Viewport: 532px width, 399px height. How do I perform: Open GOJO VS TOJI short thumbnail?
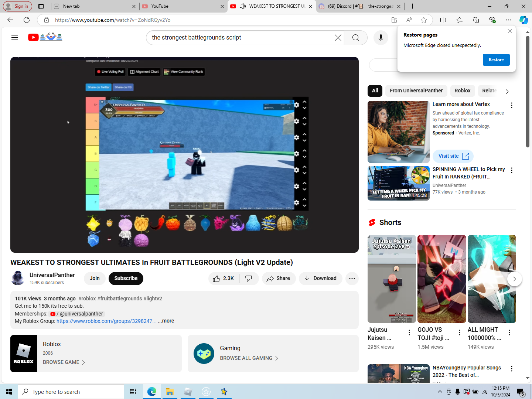(x=441, y=279)
